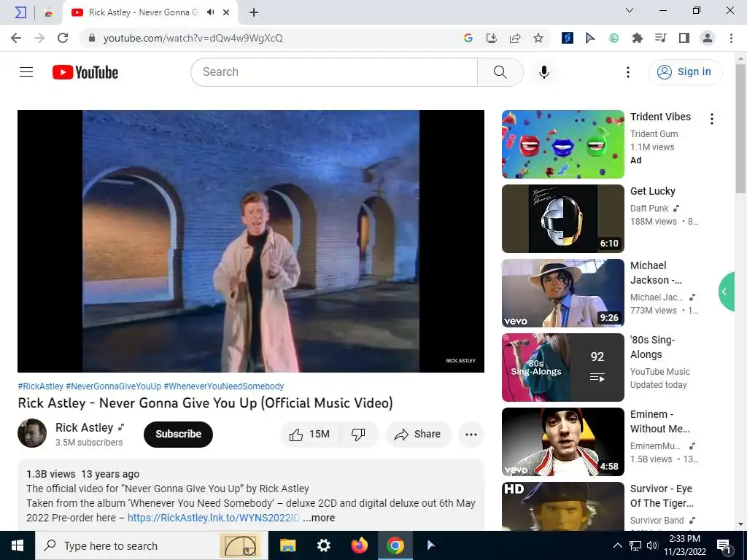Click in the YouTube Search field
This screenshot has width=747, height=560.
pos(333,72)
